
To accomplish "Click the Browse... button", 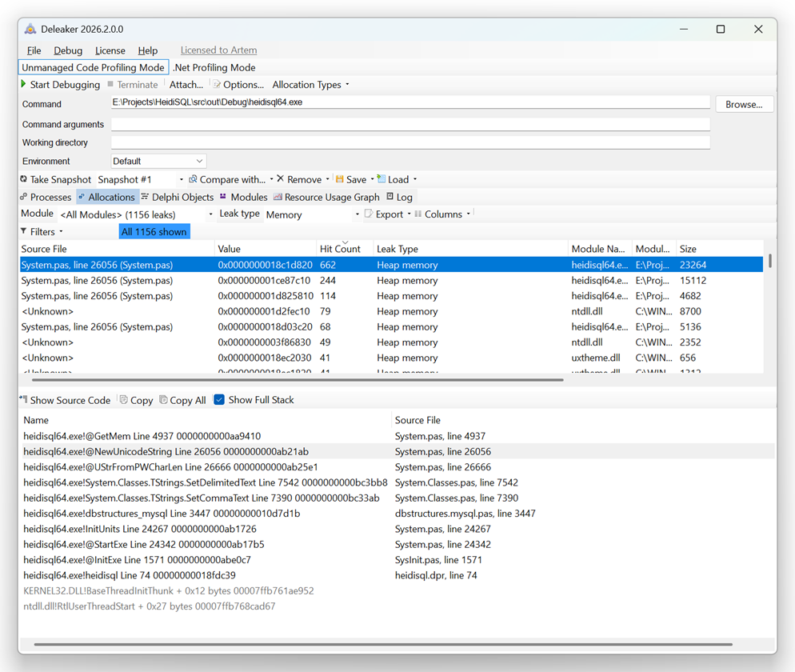I will pyautogui.click(x=744, y=105).
